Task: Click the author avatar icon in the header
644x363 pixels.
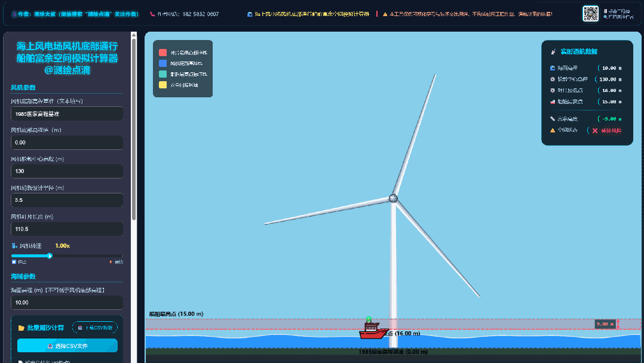Action: 14,14
